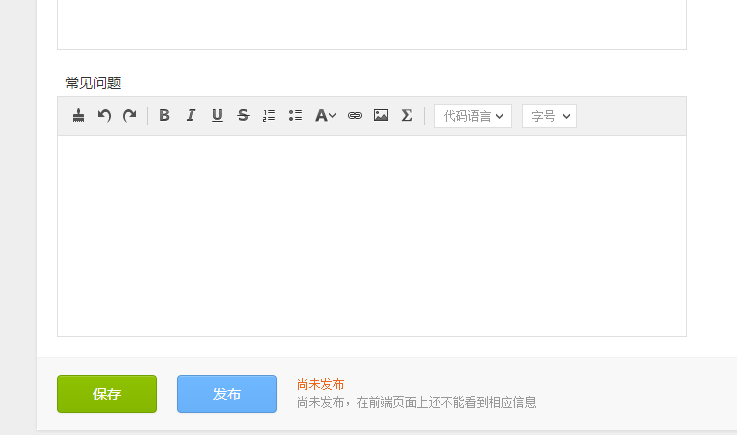Image resolution: width=737 pixels, height=435 pixels.
Task: Toggle italic formatting
Action: (191, 115)
